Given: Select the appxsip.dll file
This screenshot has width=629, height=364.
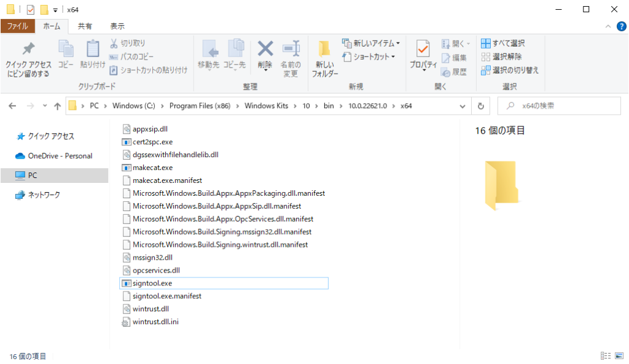Looking at the screenshot, I should (145, 129).
